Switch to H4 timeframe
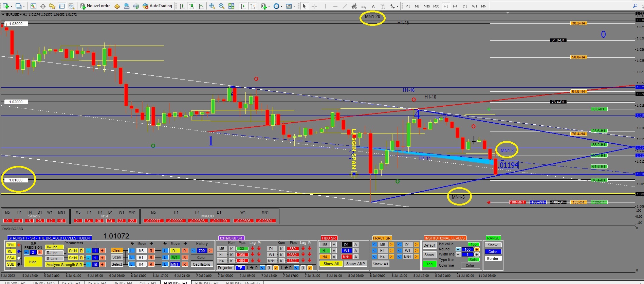 [x=455, y=6]
